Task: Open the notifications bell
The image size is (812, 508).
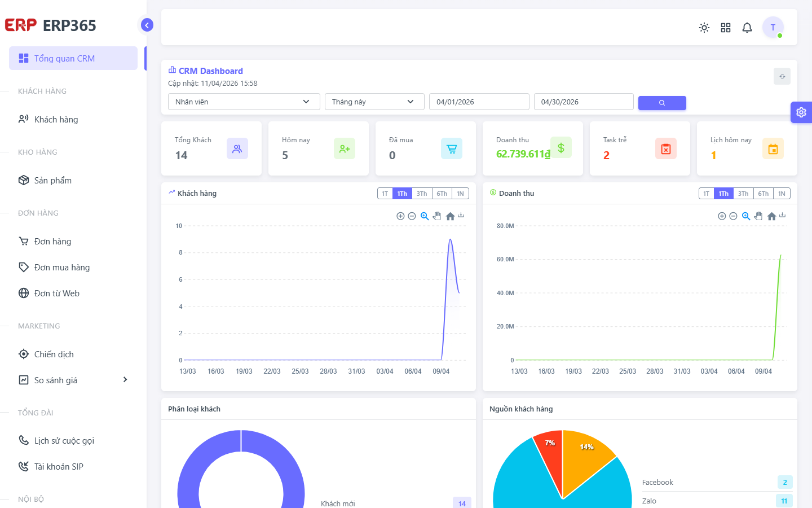Action: coord(747,28)
